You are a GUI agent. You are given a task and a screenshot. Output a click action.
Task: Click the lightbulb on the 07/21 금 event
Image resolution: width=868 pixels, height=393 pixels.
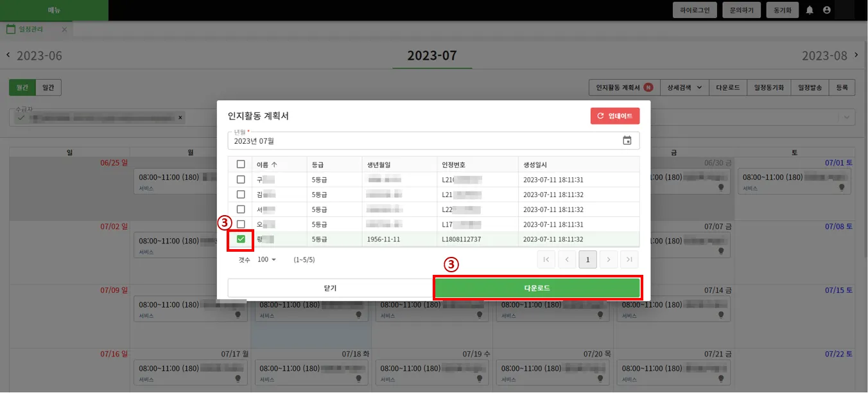720,379
